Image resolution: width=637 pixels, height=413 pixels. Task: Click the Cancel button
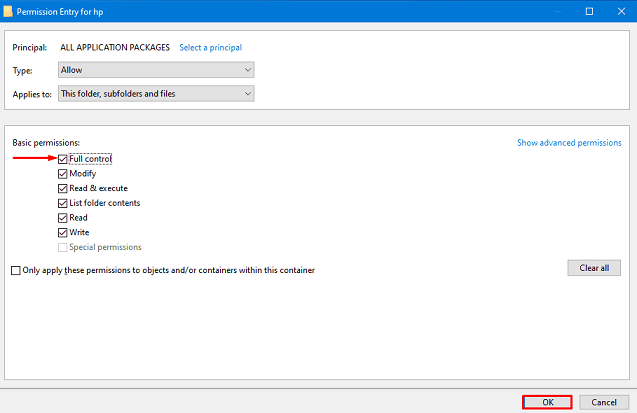pos(603,401)
